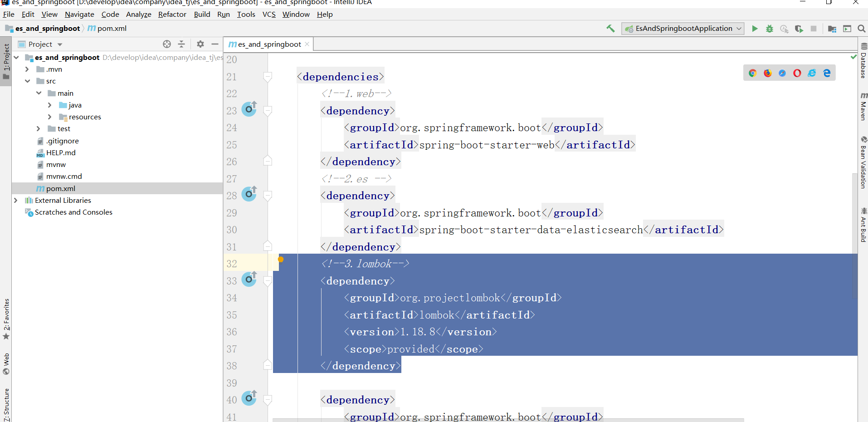Screen dimensions: 868x422
Task: Click gutter dependency icon on line 40
Action: [249, 398]
